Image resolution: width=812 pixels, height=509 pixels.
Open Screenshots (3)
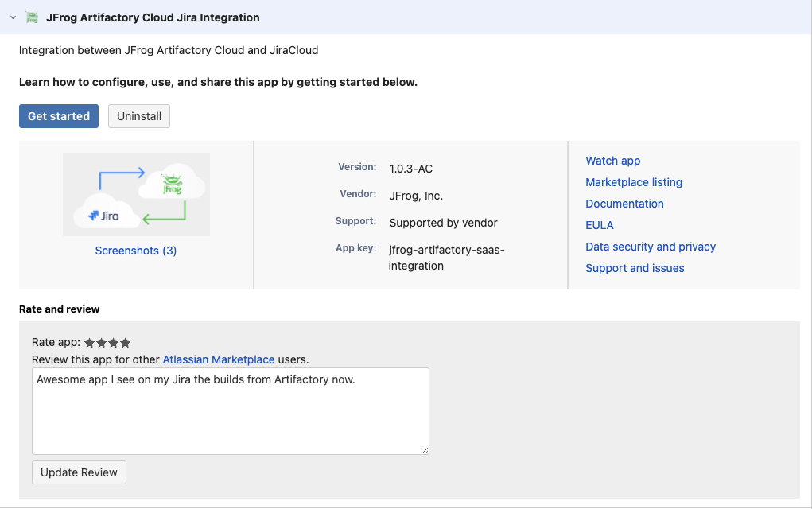(135, 250)
